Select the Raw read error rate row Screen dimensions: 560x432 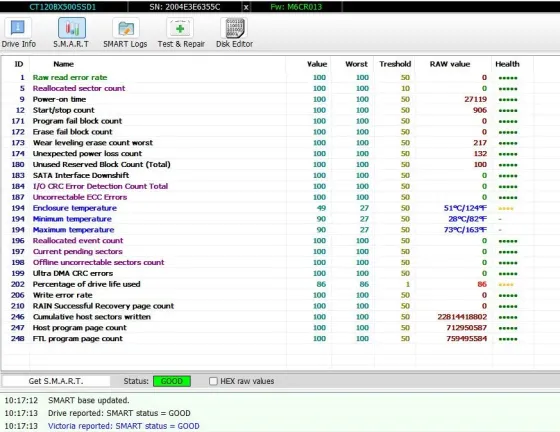click(x=268, y=77)
